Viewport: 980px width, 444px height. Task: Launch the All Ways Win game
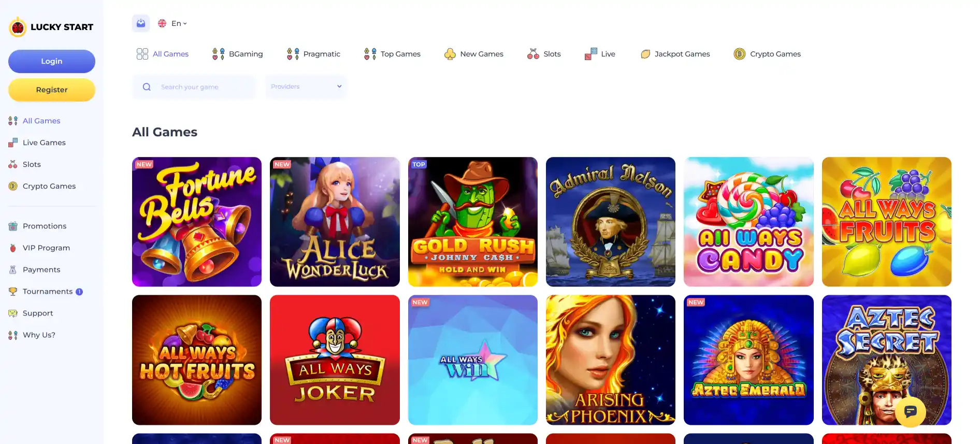tap(473, 360)
